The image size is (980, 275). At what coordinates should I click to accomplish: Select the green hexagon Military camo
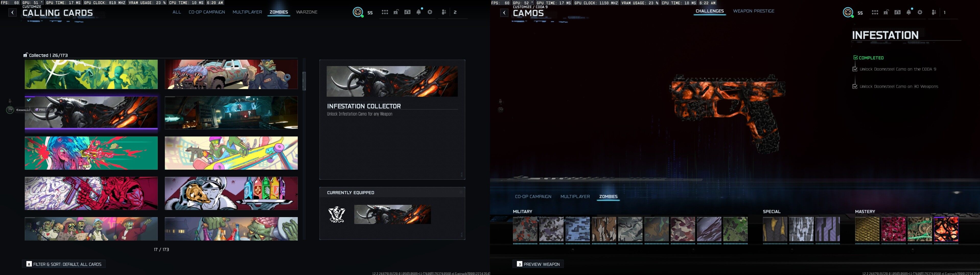(x=735, y=229)
